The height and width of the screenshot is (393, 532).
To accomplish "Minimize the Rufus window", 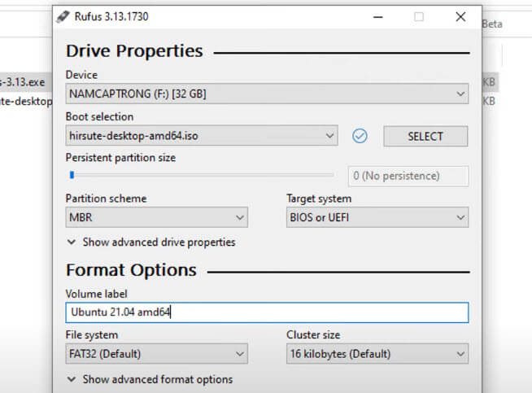I will (378, 16).
